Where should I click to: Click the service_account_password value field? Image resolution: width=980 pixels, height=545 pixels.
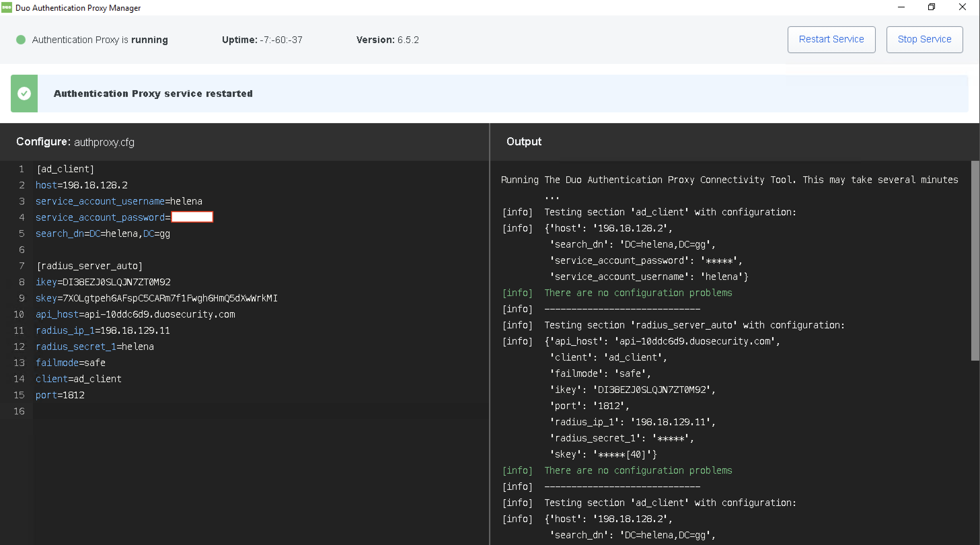(192, 217)
